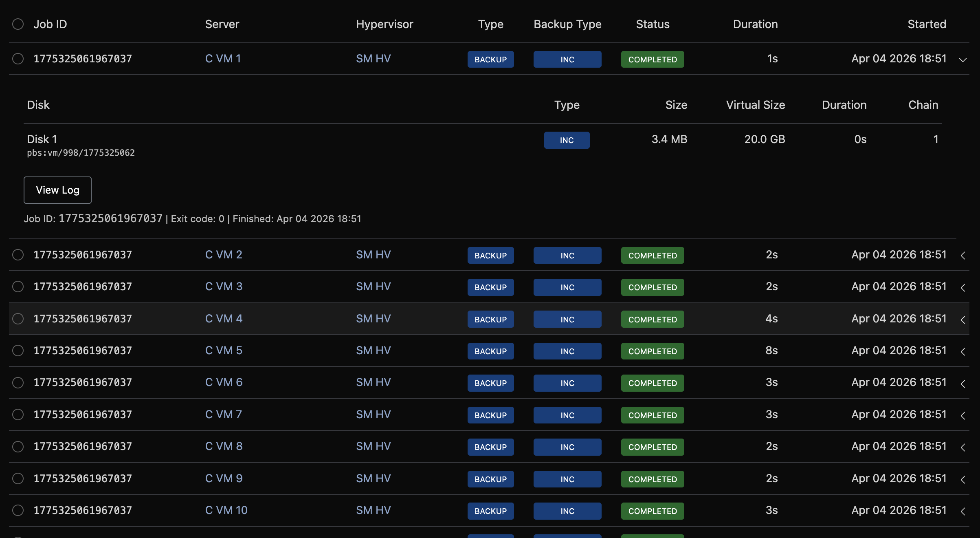Open SM HV hypervisor link for C VM 9
The image size is (980, 538).
373,478
